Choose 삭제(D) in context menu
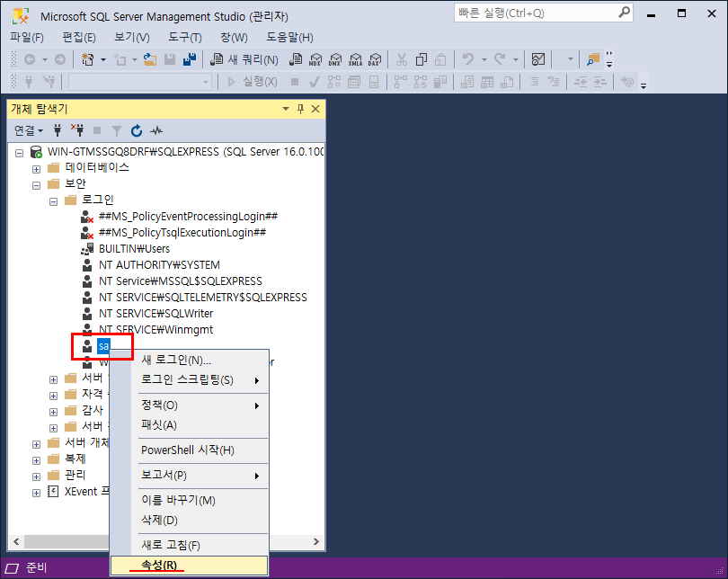This screenshot has height=579, width=728. [x=189, y=521]
